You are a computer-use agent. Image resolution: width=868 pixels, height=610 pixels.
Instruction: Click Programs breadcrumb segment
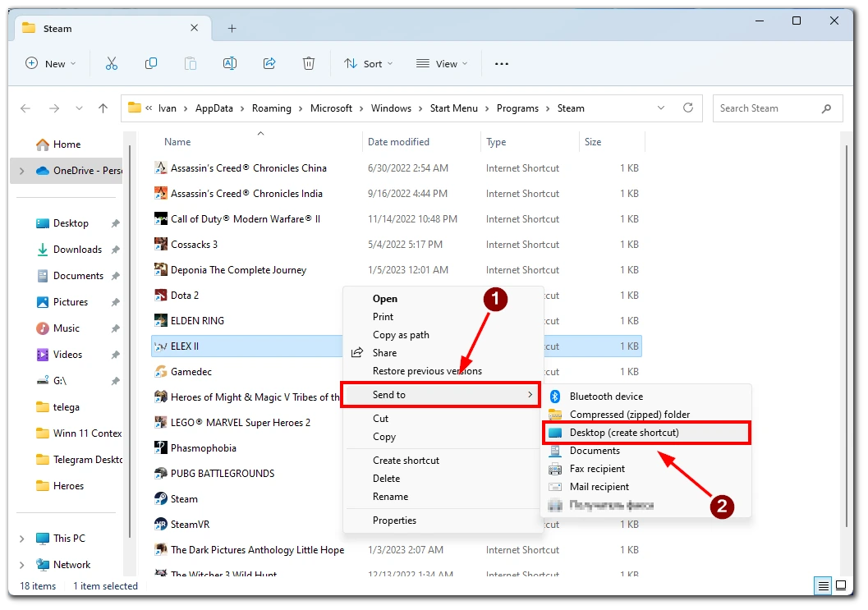point(517,108)
